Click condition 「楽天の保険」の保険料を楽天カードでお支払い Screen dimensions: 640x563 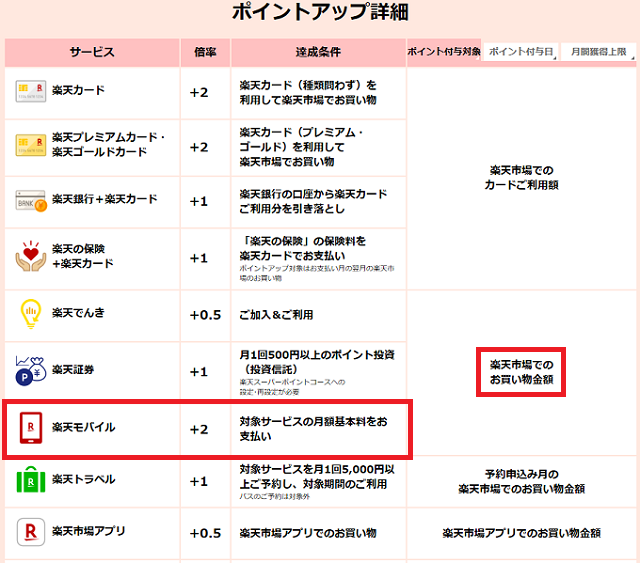click(x=302, y=249)
